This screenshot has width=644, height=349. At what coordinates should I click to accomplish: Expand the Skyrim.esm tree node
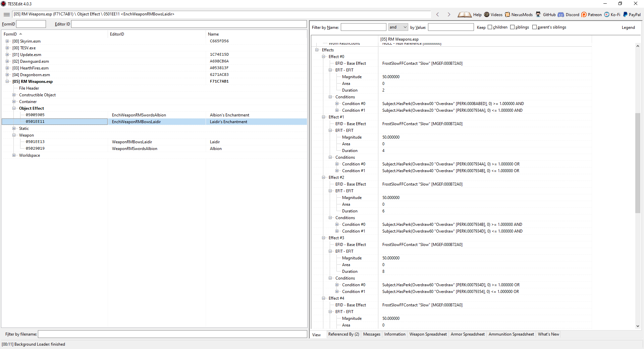click(x=7, y=41)
